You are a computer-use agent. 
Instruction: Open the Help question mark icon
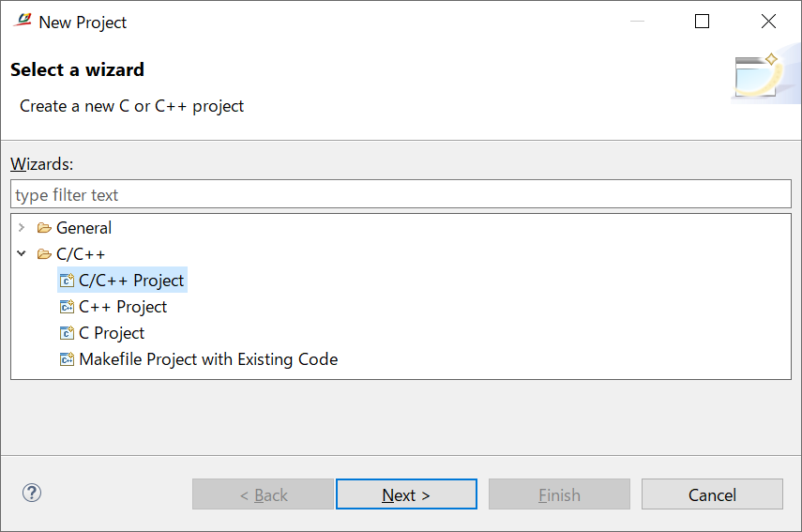[x=32, y=494]
